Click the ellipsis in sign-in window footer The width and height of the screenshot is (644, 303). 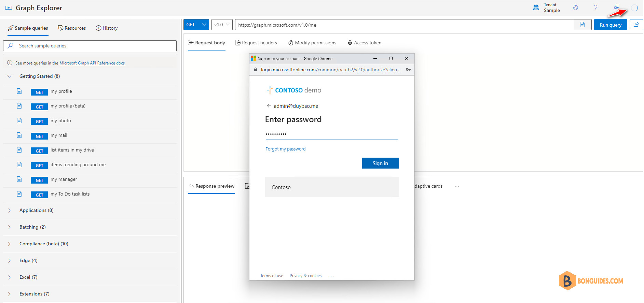click(331, 276)
